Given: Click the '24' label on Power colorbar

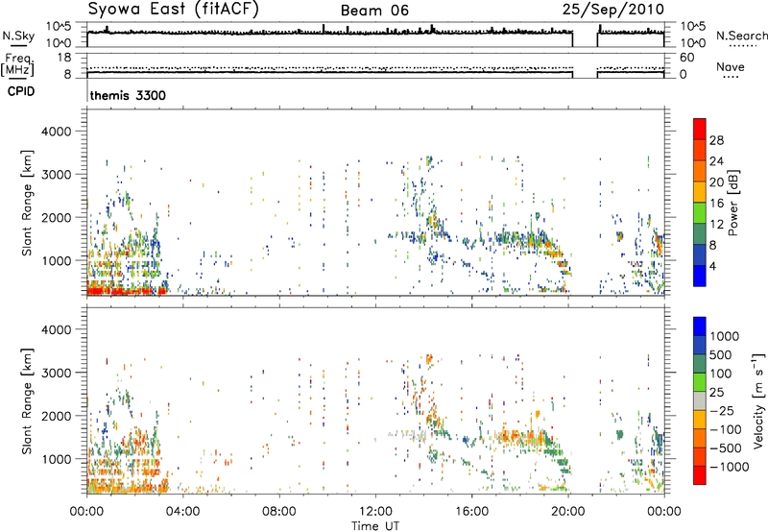Looking at the screenshot, I should [x=716, y=161].
